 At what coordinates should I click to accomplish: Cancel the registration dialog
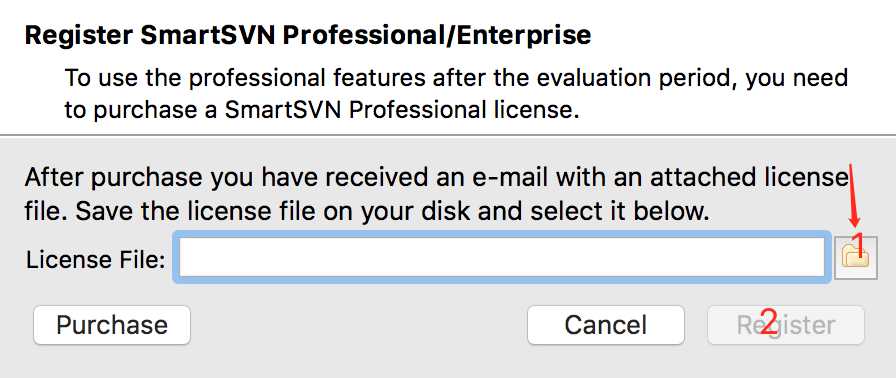606,325
